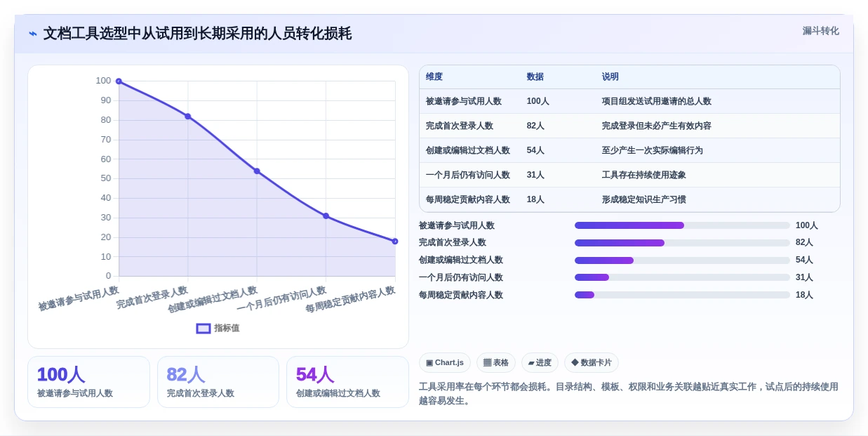Select the 82 data point on chart

(x=188, y=117)
